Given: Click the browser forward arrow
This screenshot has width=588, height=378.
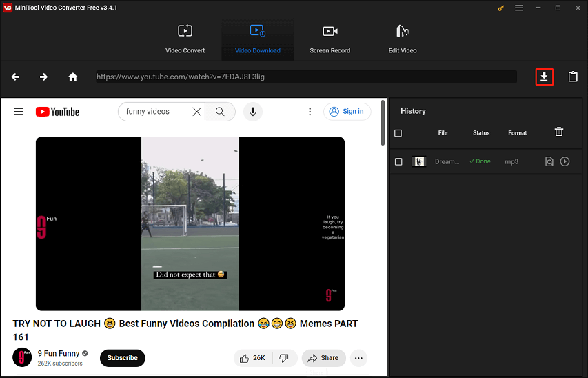Looking at the screenshot, I should click(x=44, y=77).
